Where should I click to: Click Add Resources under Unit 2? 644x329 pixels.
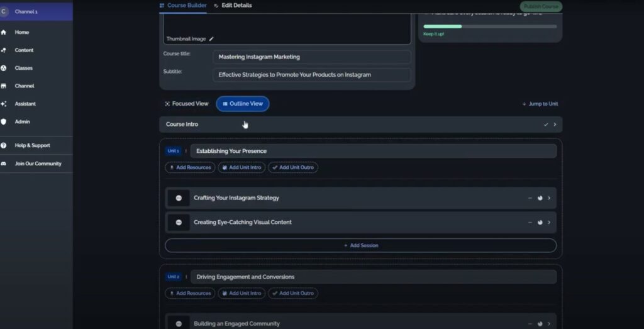(190, 293)
